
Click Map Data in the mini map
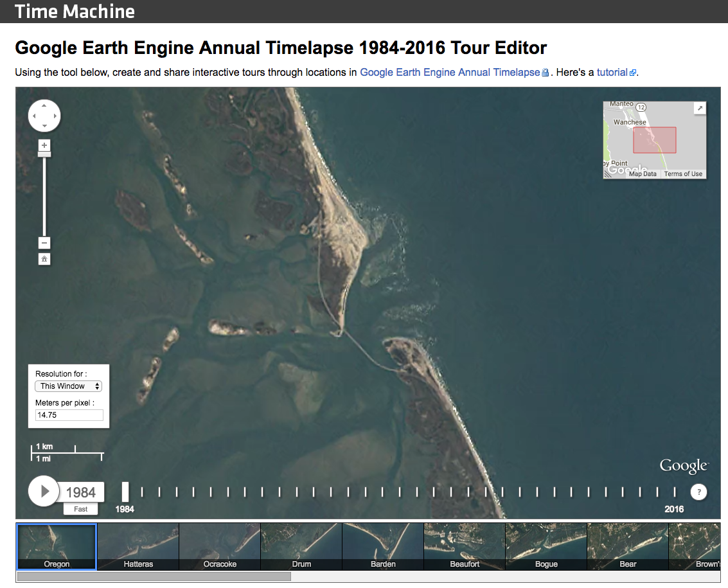click(643, 174)
